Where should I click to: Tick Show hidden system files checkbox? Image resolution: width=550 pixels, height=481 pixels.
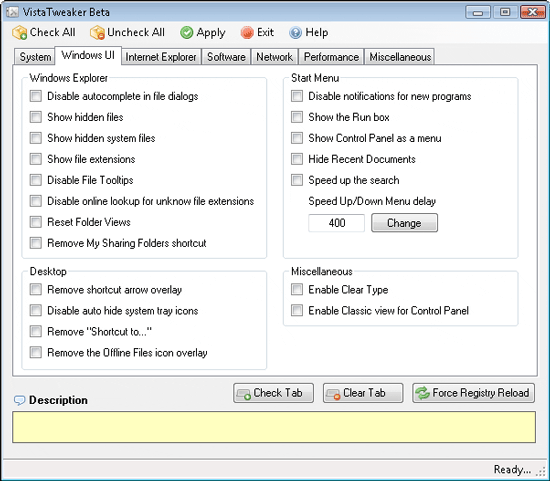tap(35, 138)
